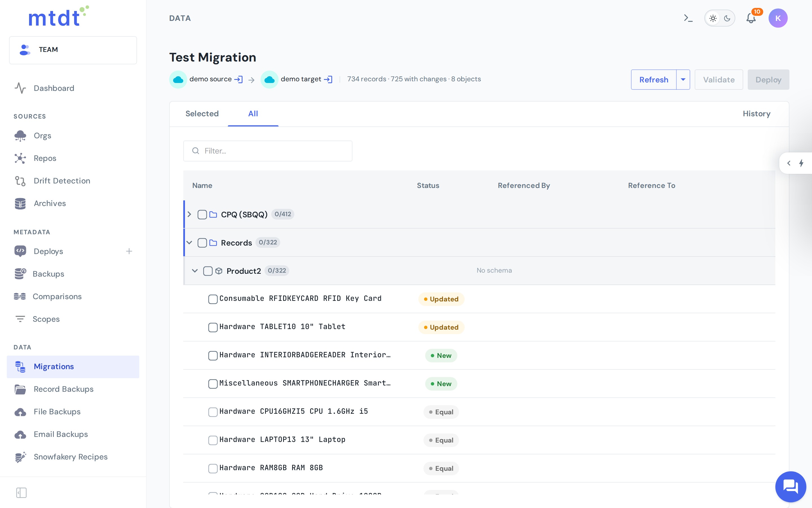The image size is (812, 508).
Task: Check Hardware CPU16GHZI5 record
Action: [213, 412]
